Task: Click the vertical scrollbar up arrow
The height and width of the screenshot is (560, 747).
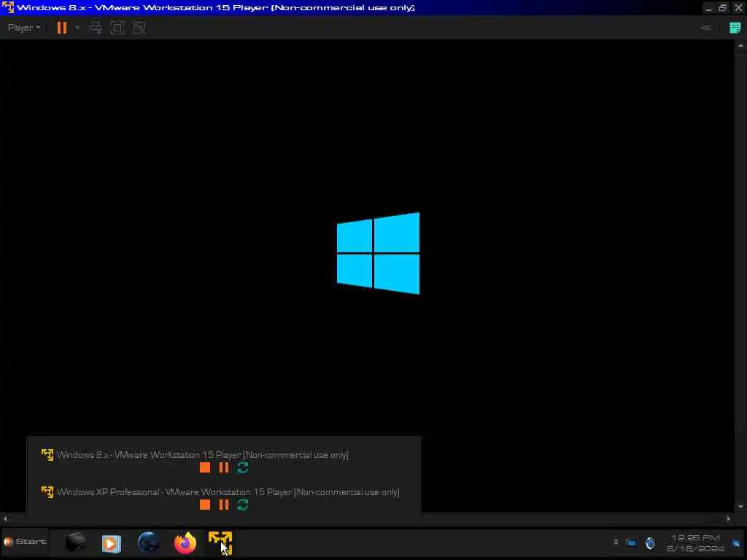Action: [x=741, y=46]
